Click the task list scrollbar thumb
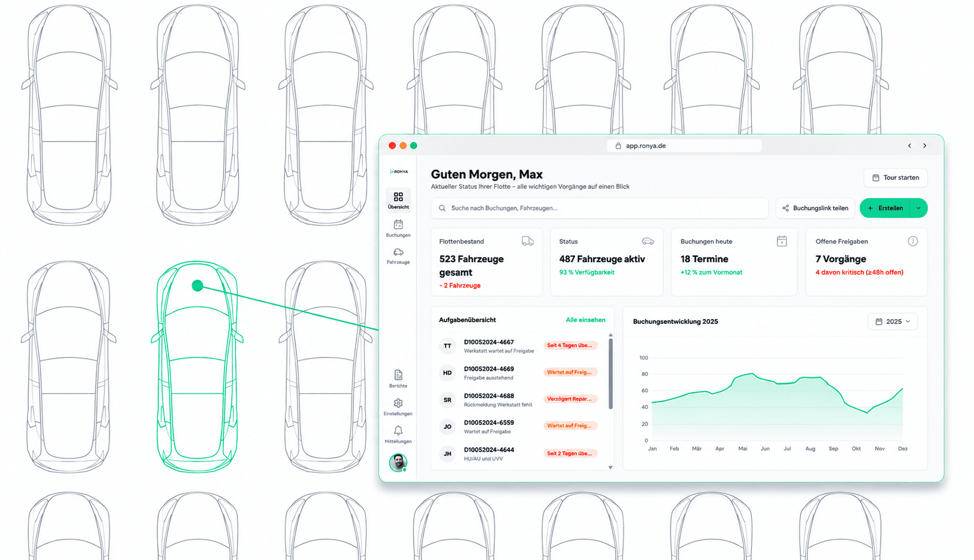Image resolution: width=974 pixels, height=560 pixels. [610, 374]
